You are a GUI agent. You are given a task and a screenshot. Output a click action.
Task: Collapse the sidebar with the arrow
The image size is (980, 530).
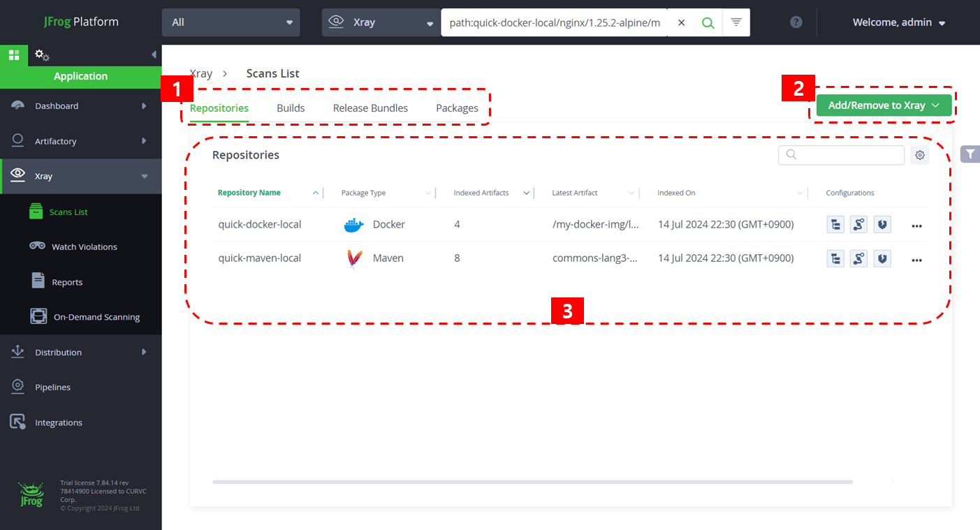[154, 54]
